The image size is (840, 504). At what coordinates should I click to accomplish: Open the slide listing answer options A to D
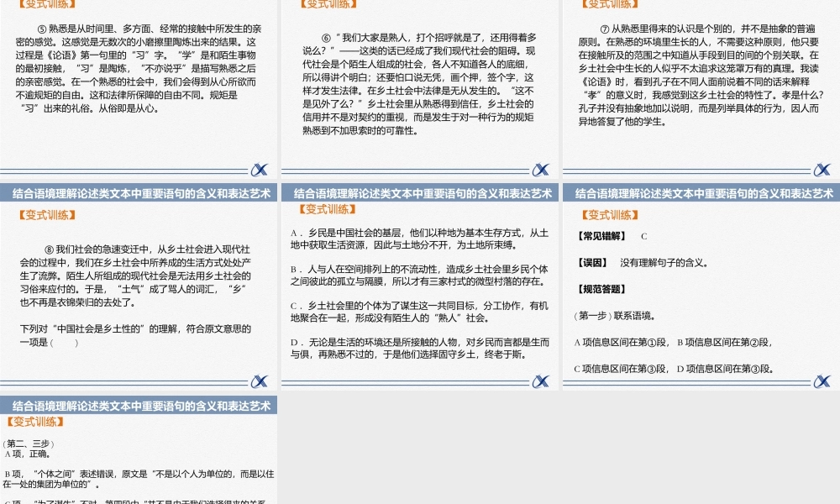[420, 286]
